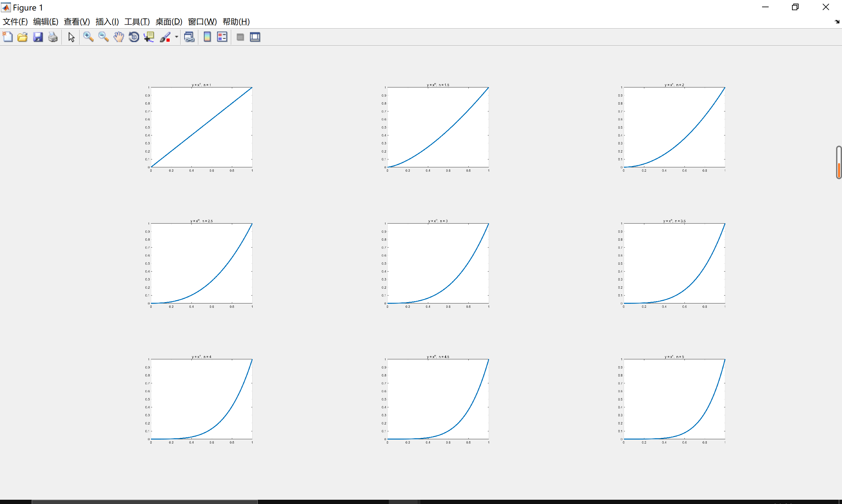Create a new figure with the New icon
Image resolution: width=842 pixels, height=504 pixels.
(x=8, y=37)
